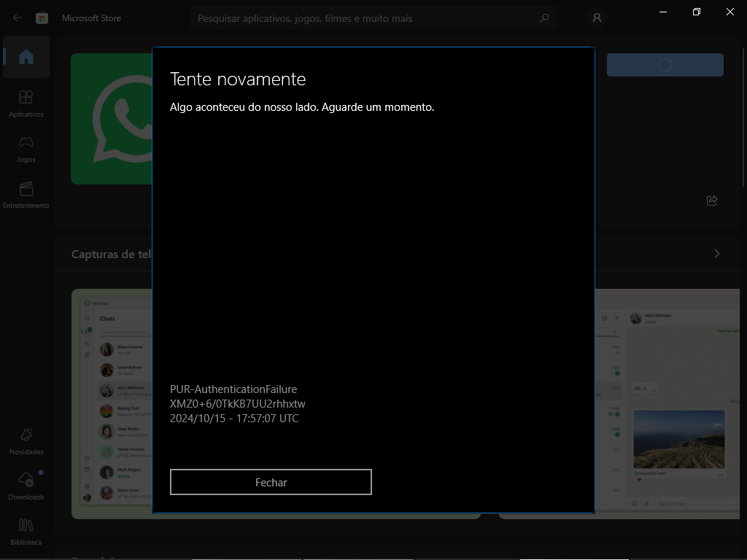Click the loading install button
747x560 pixels.
pyautogui.click(x=665, y=65)
